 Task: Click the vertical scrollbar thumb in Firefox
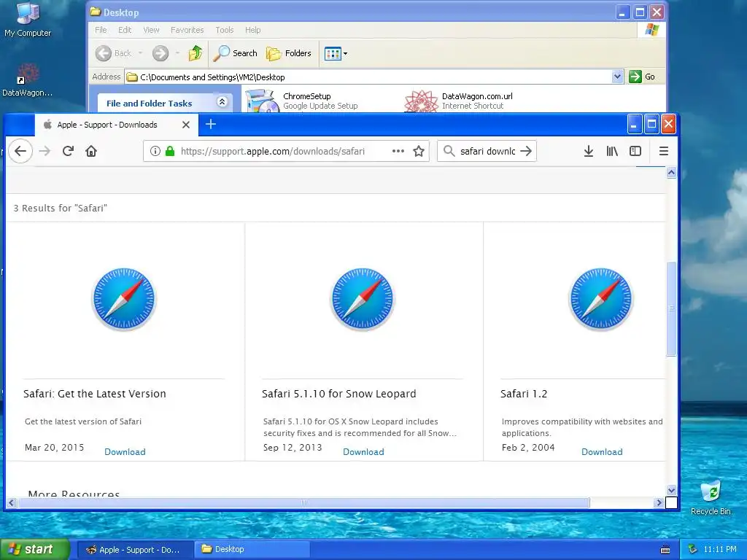click(x=671, y=308)
